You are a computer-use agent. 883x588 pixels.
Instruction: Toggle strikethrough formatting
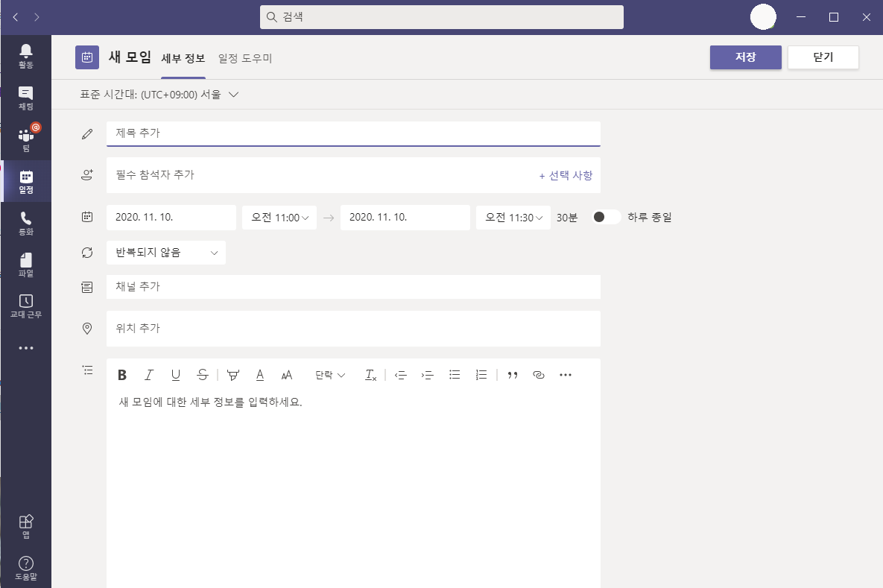pos(203,375)
